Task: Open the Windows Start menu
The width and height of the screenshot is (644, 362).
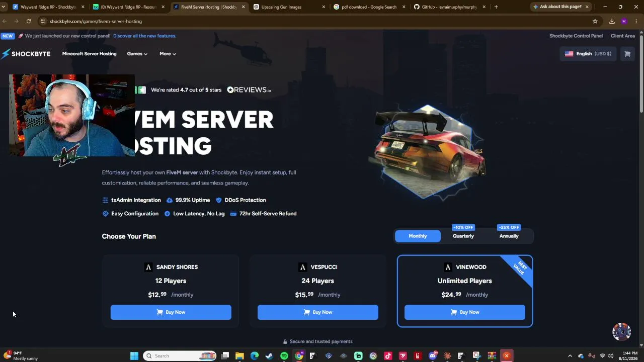Action: [x=134, y=356]
